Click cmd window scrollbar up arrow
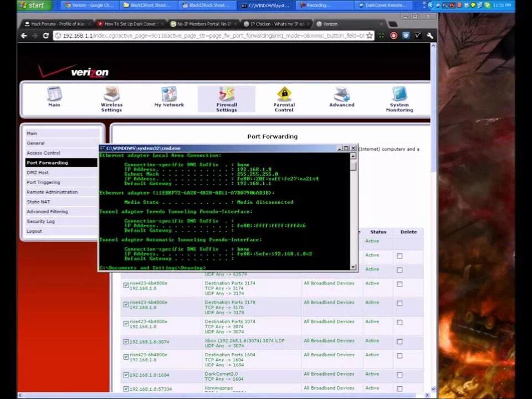 tap(353, 156)
